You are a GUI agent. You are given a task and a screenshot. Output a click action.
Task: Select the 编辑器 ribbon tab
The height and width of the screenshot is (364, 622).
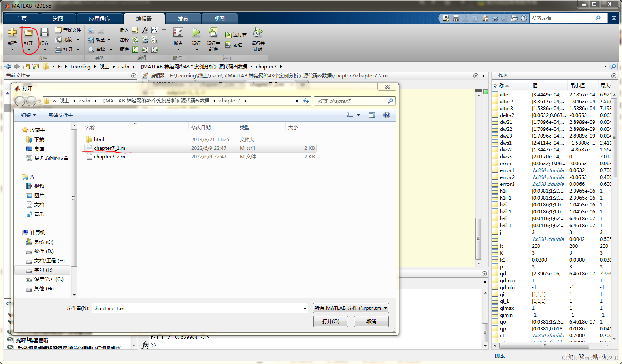(x=144, y=19)
